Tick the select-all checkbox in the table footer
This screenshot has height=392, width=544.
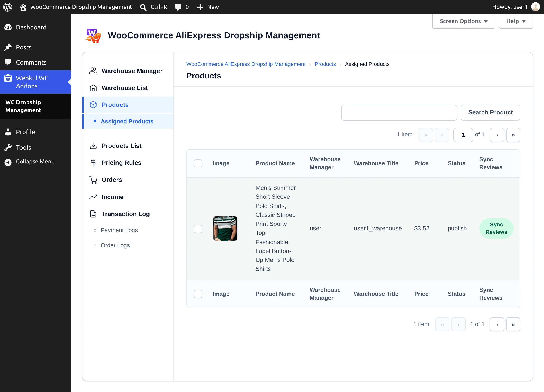(x=198, y=294)
